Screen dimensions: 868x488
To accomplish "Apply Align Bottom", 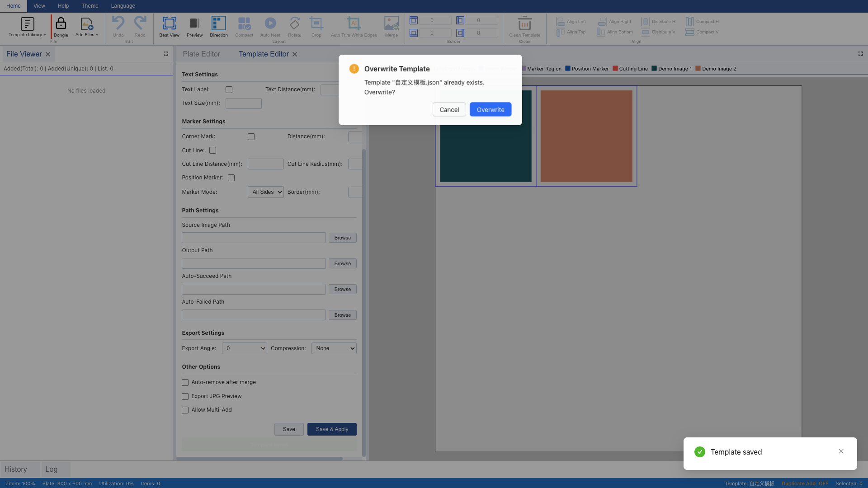I will coord(615,32).
